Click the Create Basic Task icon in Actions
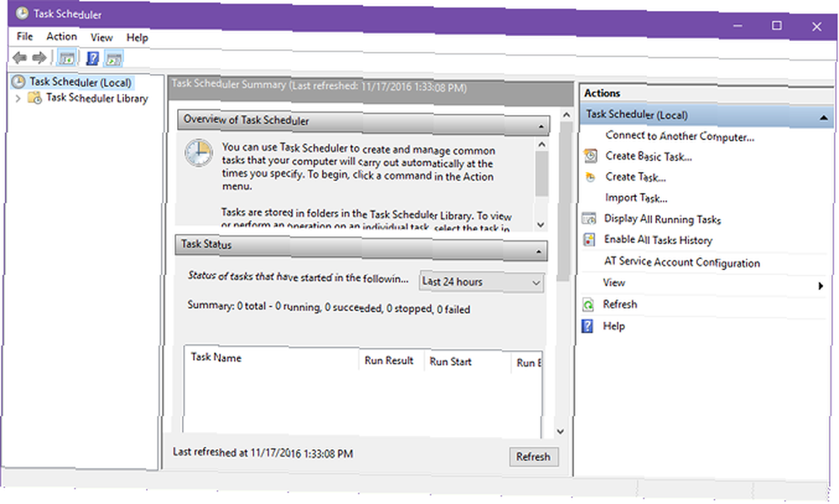The height and width of the screenshot is (504, 839). 590,156
